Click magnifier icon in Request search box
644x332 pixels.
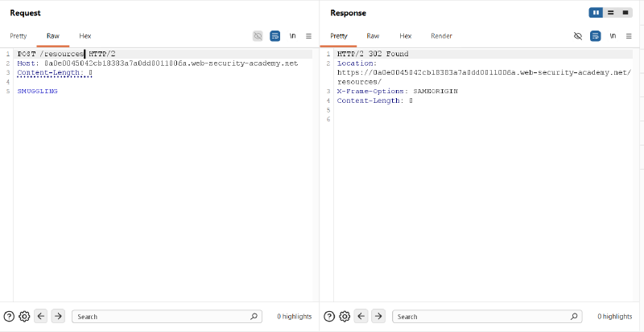[x=254, y=317]
